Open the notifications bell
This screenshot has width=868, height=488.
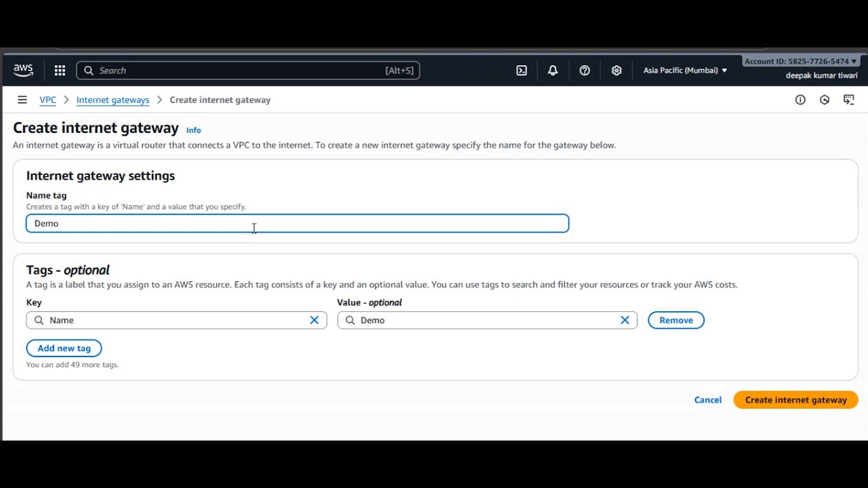click(553, 70)
